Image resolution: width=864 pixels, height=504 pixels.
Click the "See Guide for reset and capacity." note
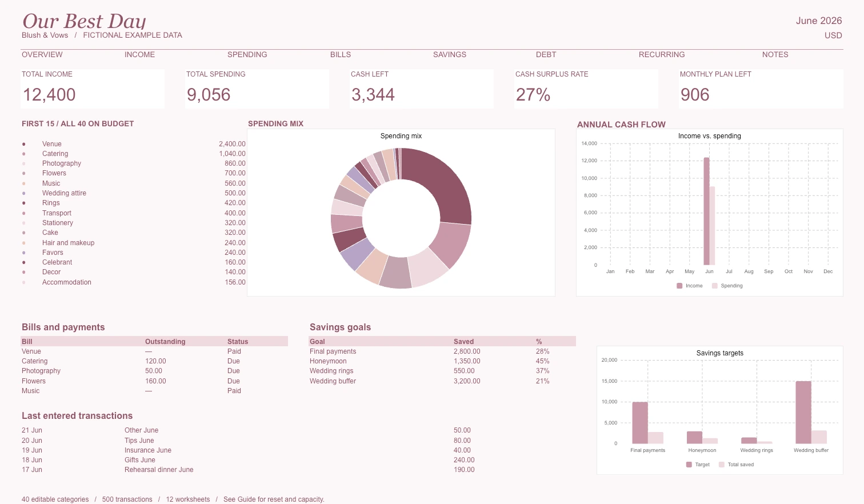point(274,499)
